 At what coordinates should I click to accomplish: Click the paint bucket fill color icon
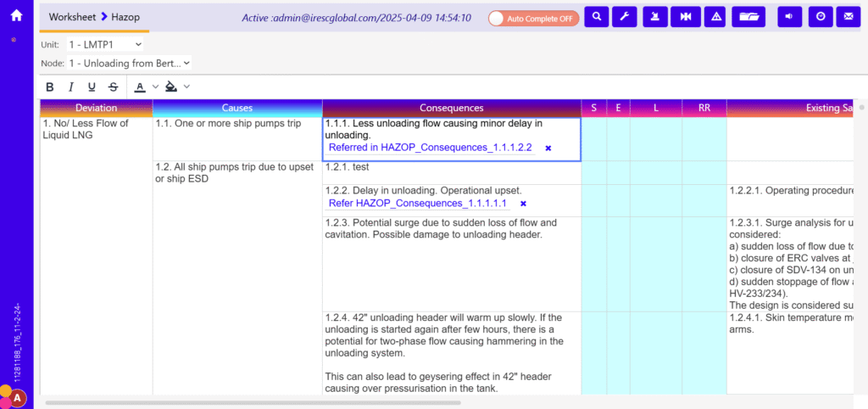pos(171,87)
